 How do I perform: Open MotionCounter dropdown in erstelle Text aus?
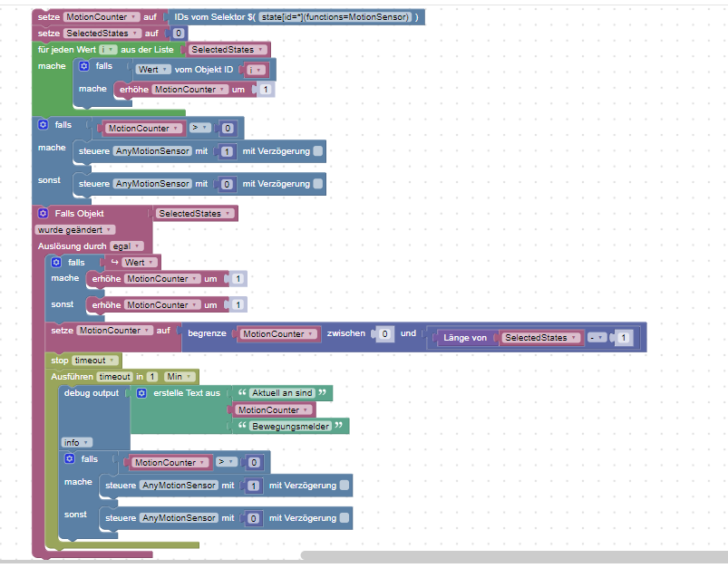point(274,409)
